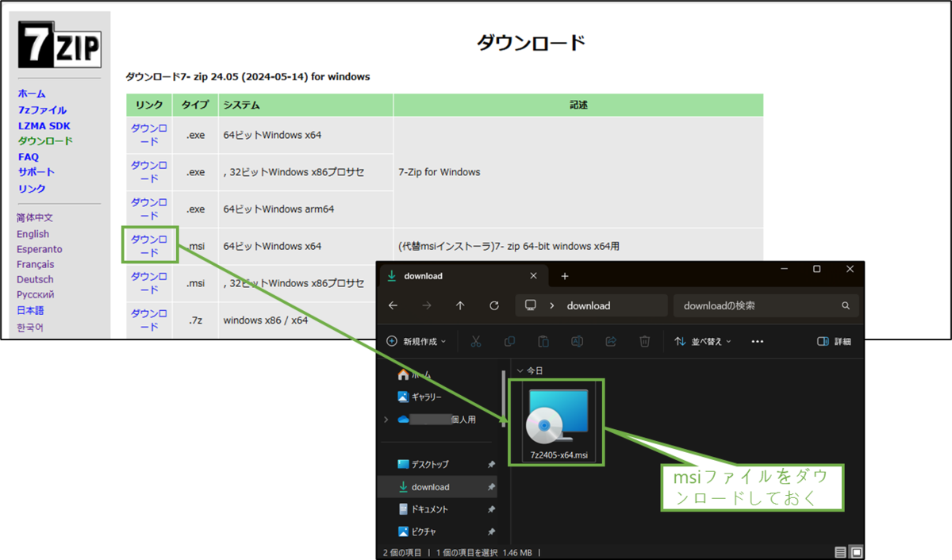The width and height of the screenshot is (952, 560).
Task: Open ホーム link on 7-Zip site
Action: click(x=32, y=94)
